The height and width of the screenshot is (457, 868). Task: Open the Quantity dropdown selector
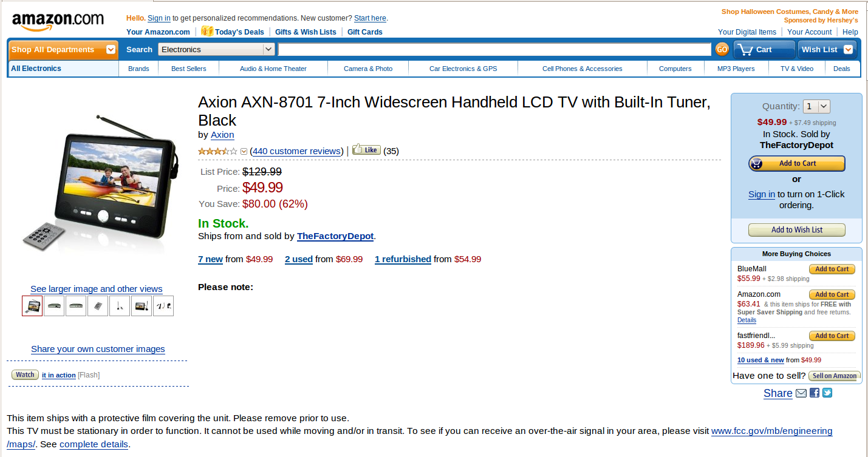(816, 106)
